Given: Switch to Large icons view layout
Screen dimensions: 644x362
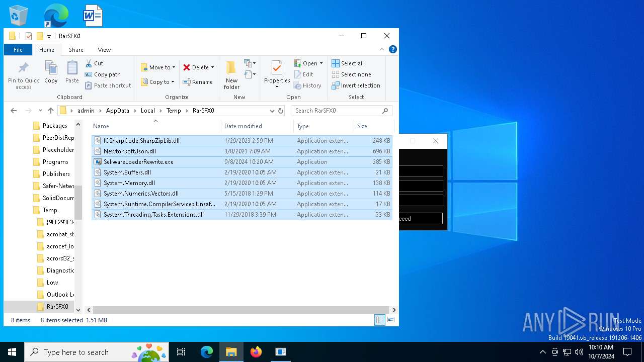Looking at the screenshot, I should tap(391, 320).
